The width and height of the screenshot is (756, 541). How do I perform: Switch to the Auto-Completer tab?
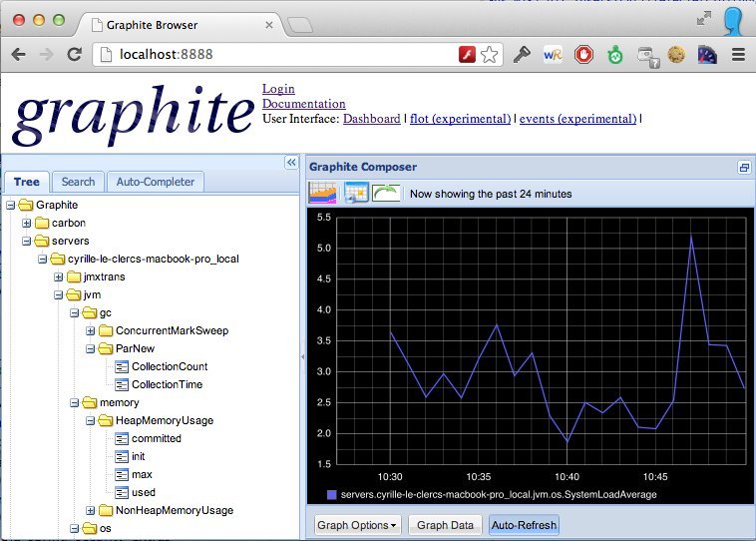156,182
